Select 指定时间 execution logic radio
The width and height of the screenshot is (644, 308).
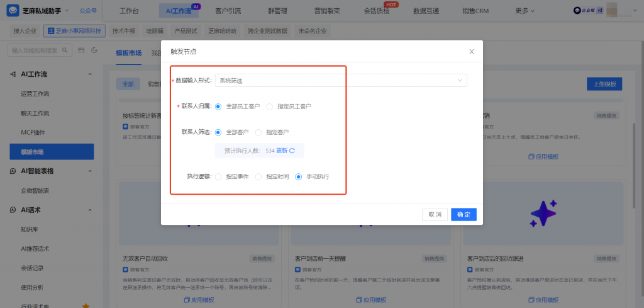click(258, 177)
